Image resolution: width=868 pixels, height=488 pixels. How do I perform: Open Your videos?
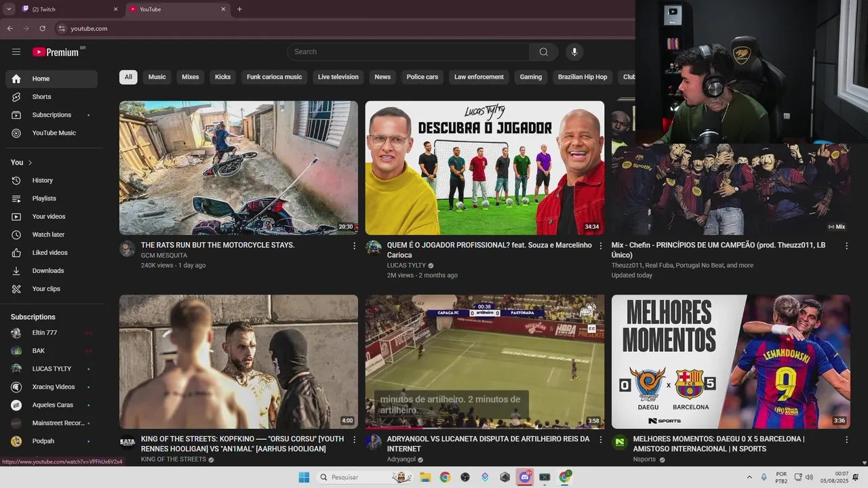point(52,216)
